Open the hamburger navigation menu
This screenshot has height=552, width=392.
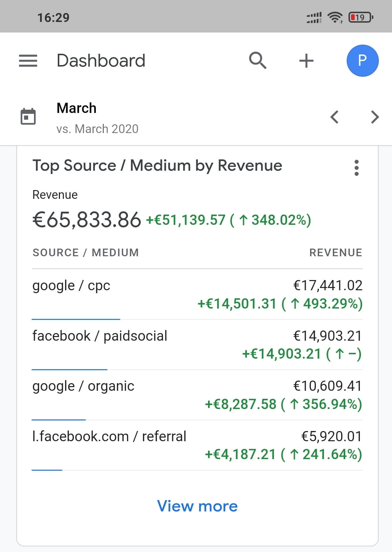click(x=28, y=61)
